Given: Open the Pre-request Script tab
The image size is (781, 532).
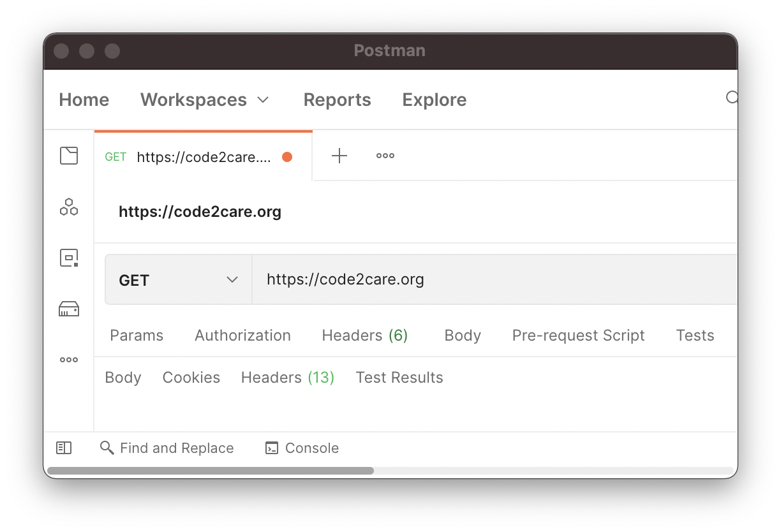Looking at the screenshot, I should tap(578, 336).
